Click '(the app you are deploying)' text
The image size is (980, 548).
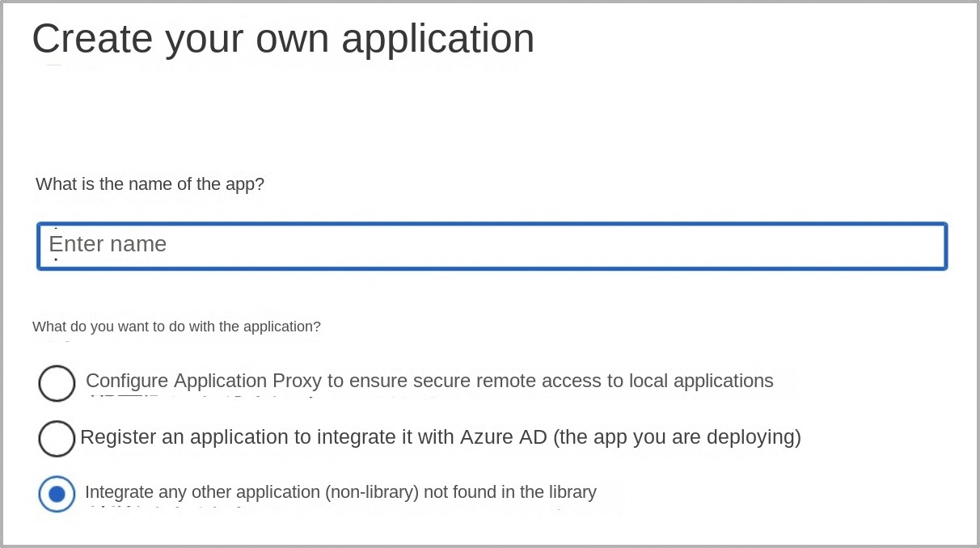(678, 437)
